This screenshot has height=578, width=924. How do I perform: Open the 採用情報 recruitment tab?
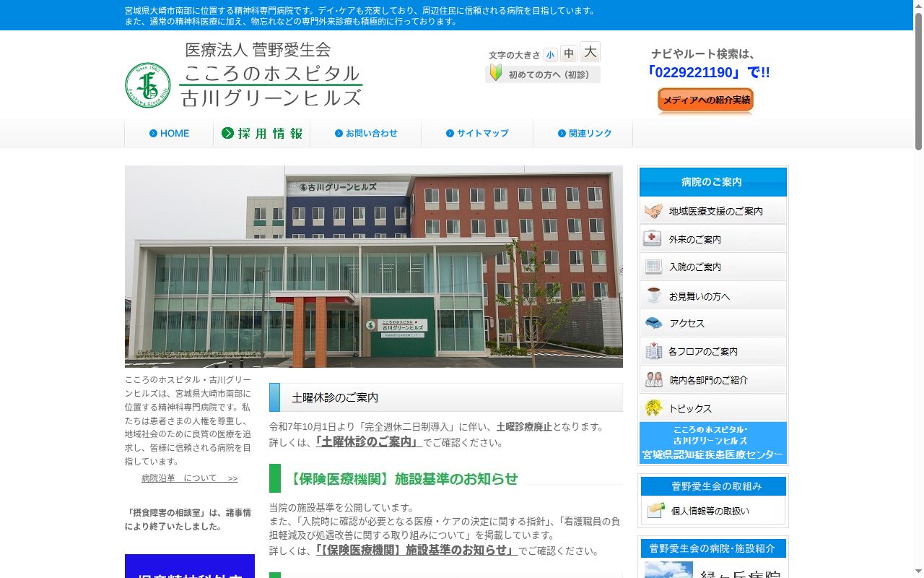click(262, 133)
